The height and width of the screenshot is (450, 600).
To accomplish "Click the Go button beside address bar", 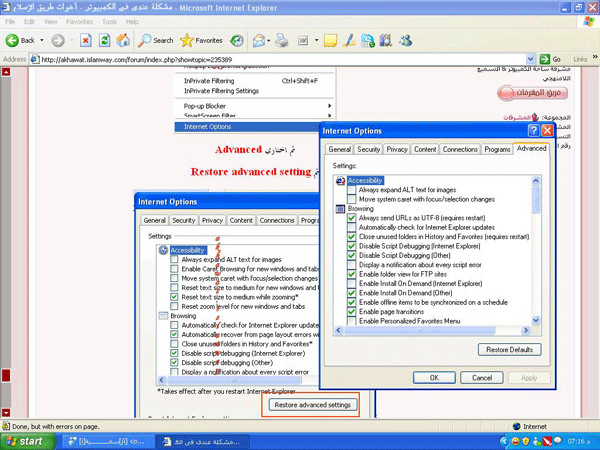I will pyautogui.click(x=550, y=59).
